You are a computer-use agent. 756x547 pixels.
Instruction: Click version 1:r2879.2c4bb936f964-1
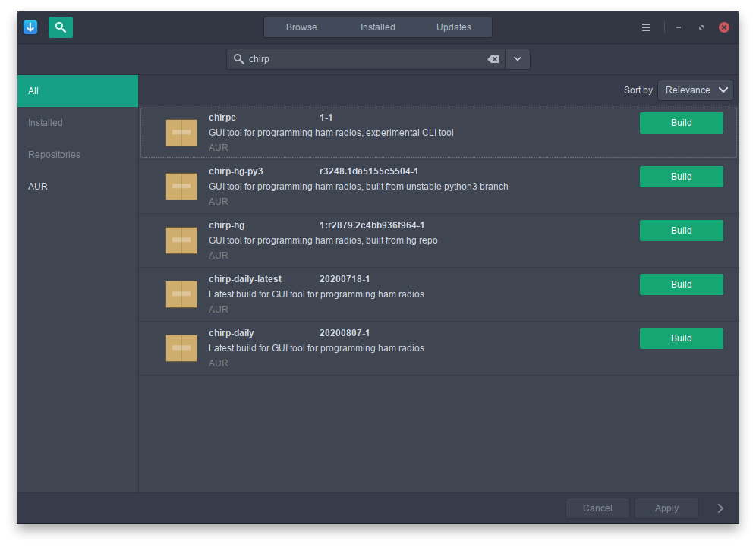[372, 225]
